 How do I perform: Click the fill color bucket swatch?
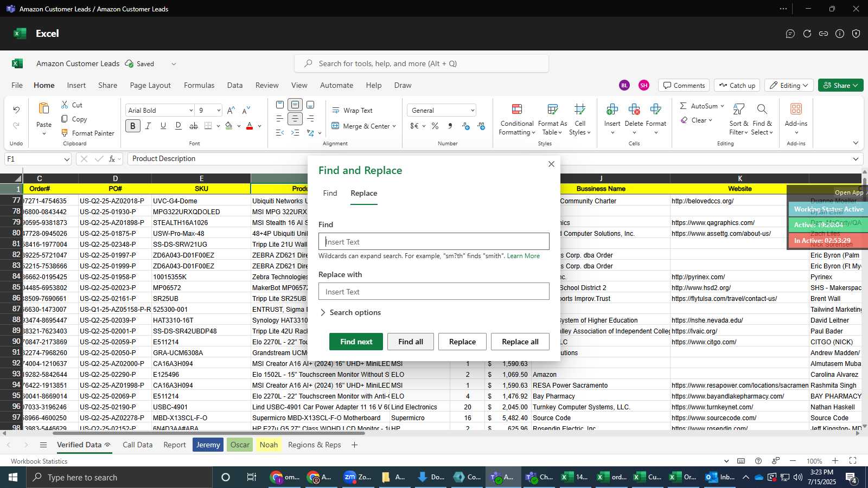pos(229,126)
